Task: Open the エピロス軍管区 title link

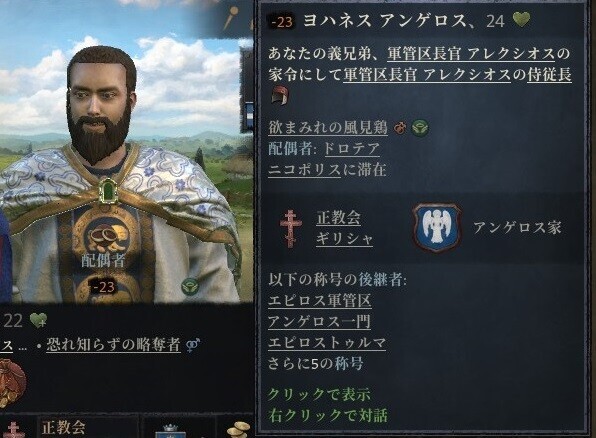Action: click(319, 300)
